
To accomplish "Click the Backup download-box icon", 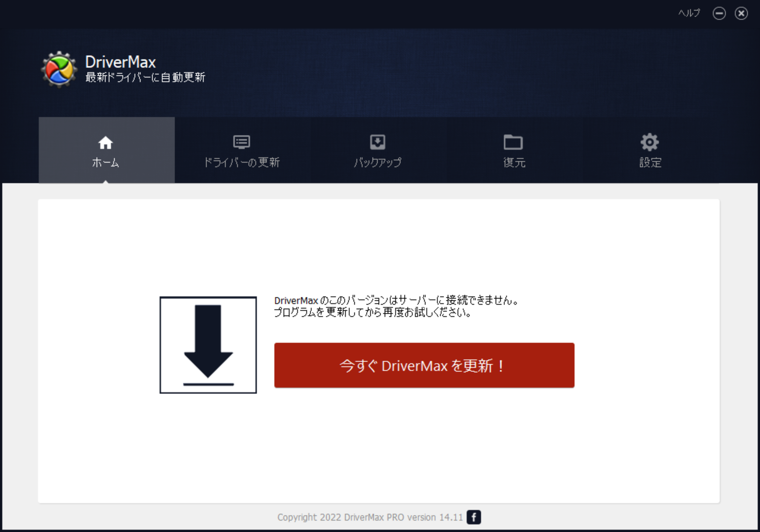I will coord(377,142).
